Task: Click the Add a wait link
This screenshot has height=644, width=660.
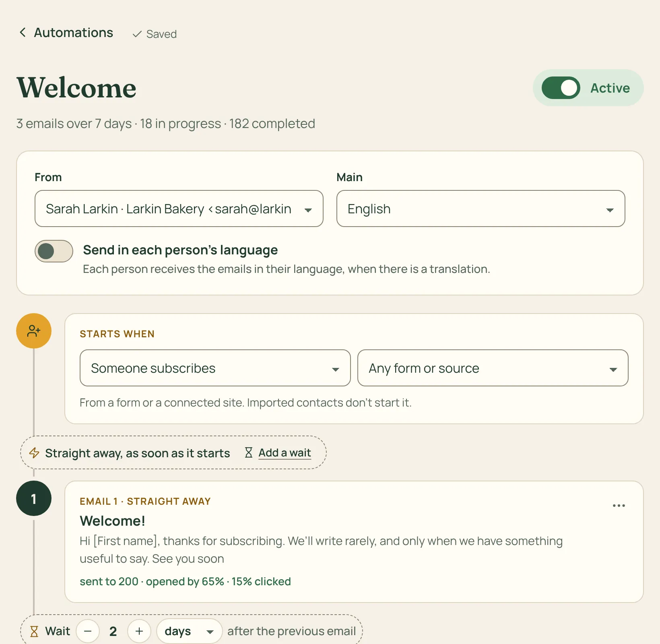Action: pos(285,453)
